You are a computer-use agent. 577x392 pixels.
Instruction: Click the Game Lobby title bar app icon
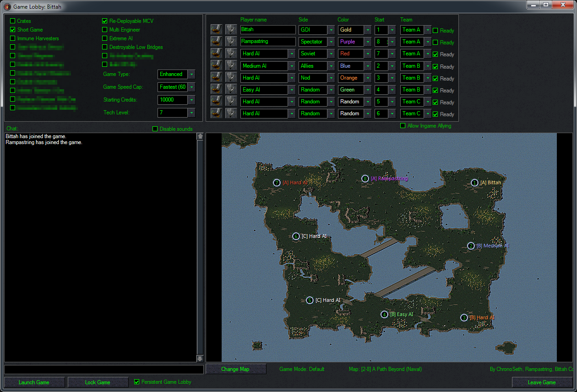click(7, 6)
